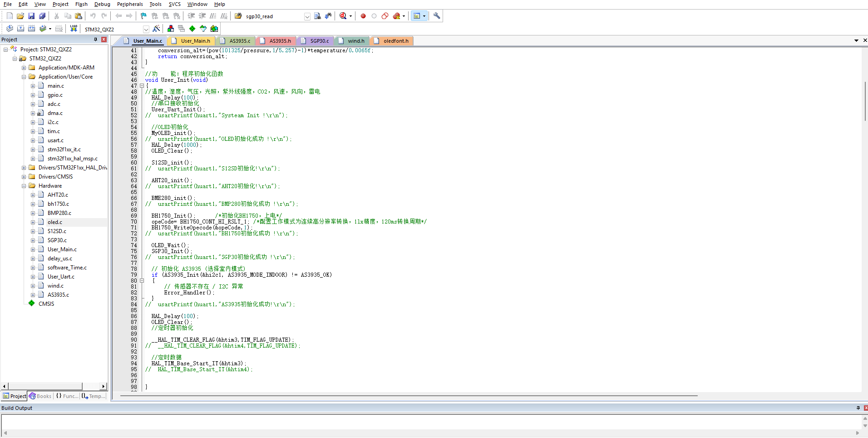The height and width of the screenshot is (438, 868).
Task: Select CMSIS component in project tree
Action: 46,304
